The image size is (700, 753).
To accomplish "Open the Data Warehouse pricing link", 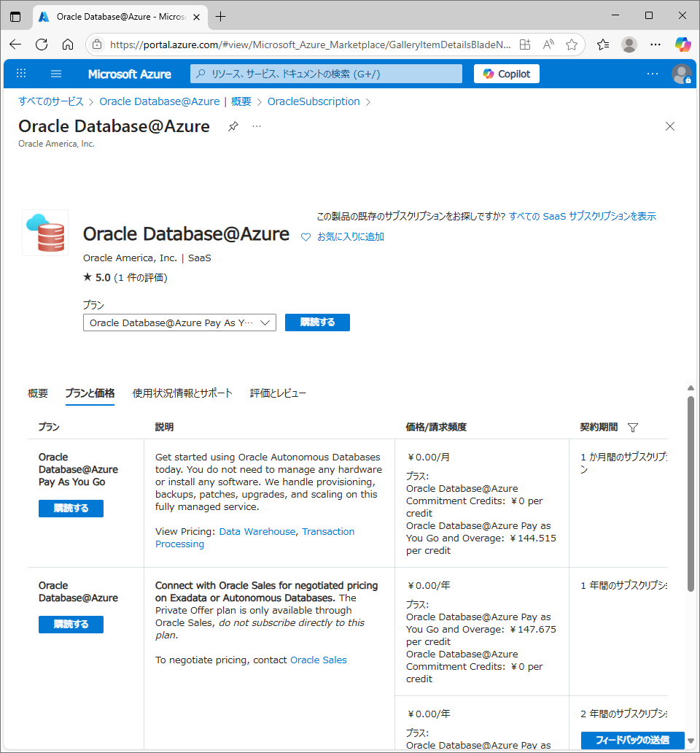I will pyautogui.click(x=257, y=532).
